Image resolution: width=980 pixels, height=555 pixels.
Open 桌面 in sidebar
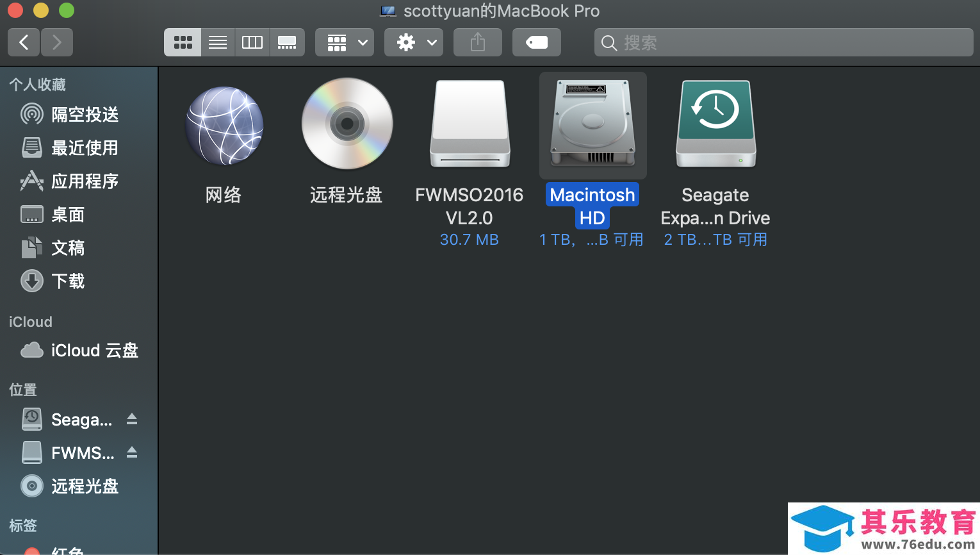[79, 215]
